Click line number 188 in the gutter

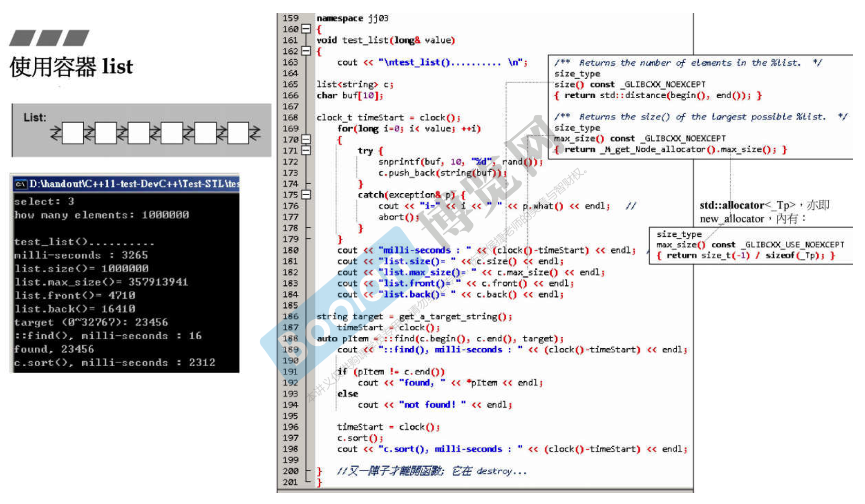[x=290, y=339]
